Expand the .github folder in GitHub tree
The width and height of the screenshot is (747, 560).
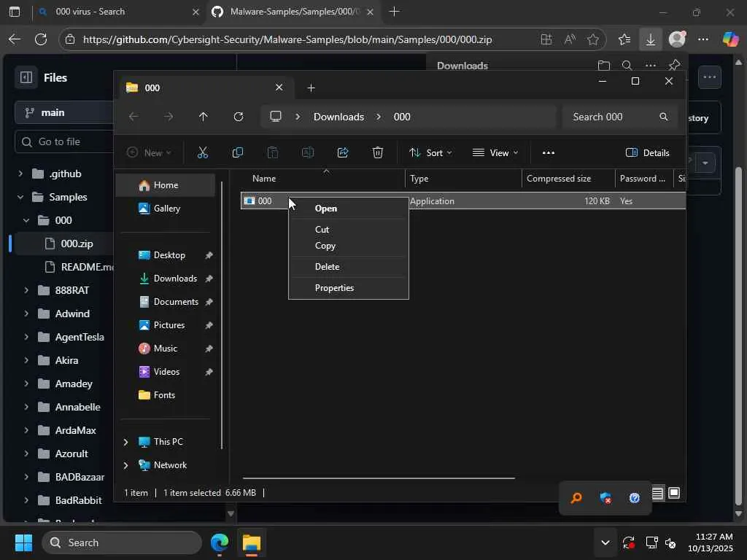click(20, 174)
